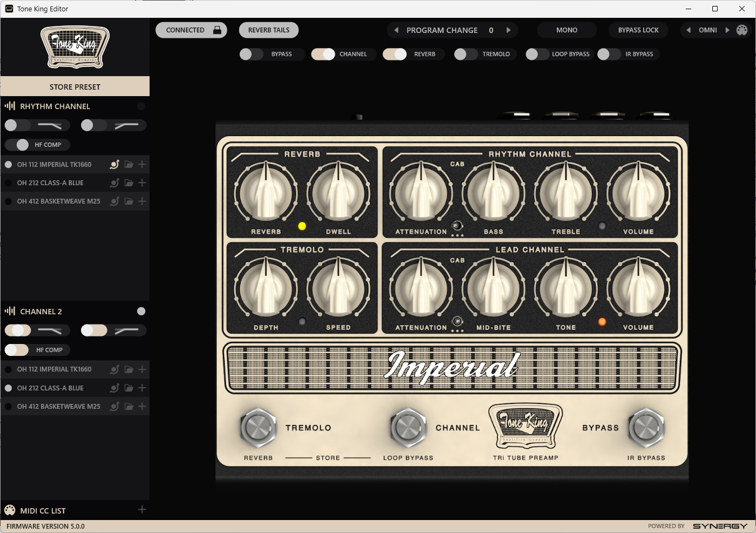Toggle Rhythm Channel HF COMP switch
The image size is (756, 533).
(17, 145)
